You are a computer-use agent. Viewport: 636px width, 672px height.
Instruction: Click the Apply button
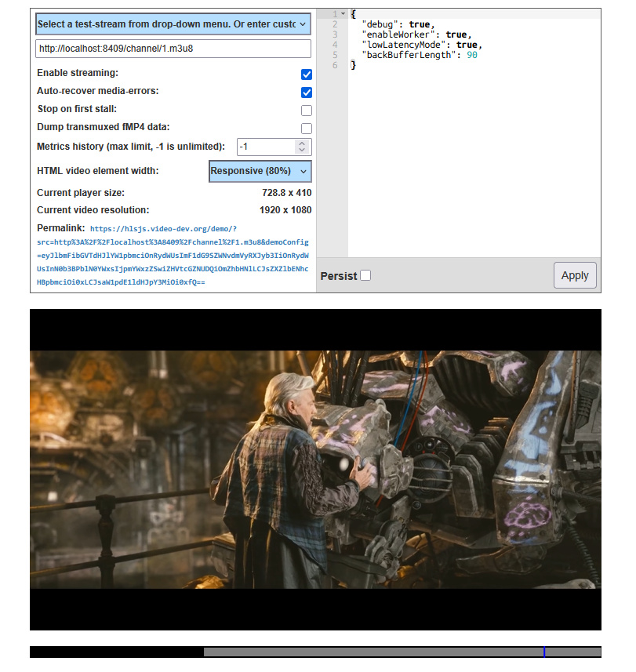(x=575, y=275)
